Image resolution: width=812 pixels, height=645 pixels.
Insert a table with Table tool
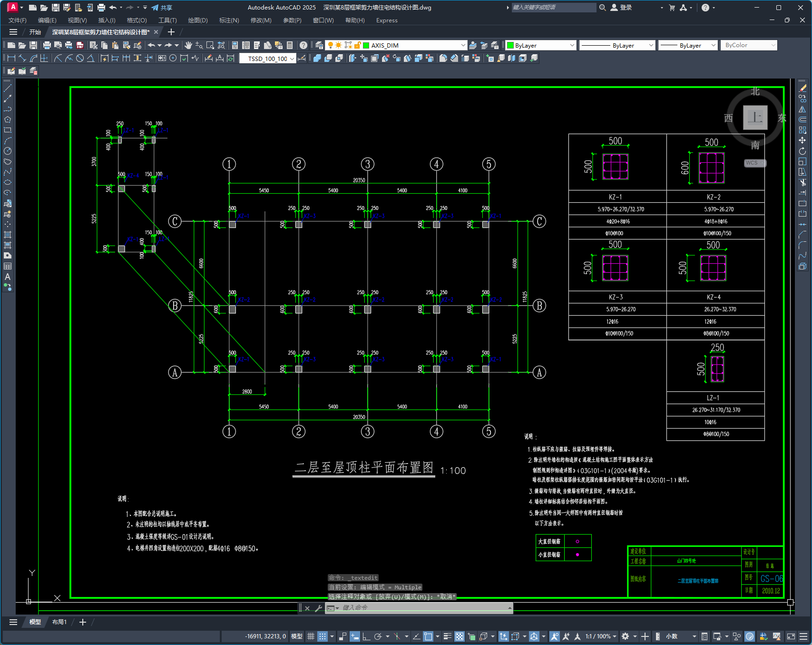point(8,266)
